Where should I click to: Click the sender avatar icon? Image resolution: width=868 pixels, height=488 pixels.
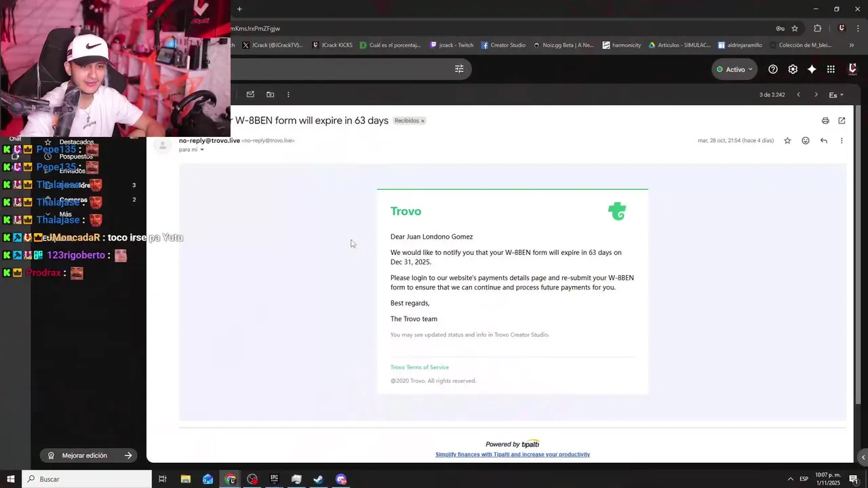tap(163, 145)
